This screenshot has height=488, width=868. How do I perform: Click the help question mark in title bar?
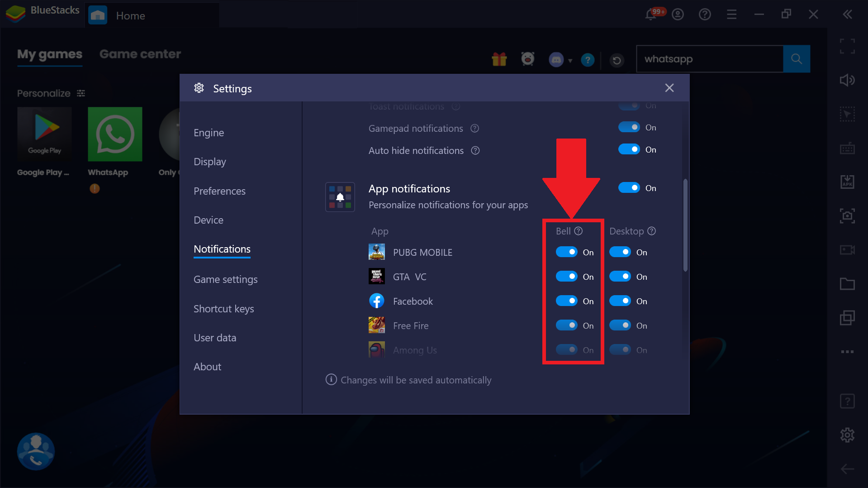click(705, 14)
